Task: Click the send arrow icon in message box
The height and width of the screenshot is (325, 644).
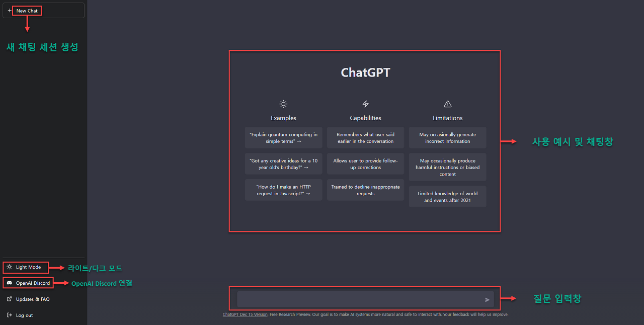Action: click(x=487, y=300)
